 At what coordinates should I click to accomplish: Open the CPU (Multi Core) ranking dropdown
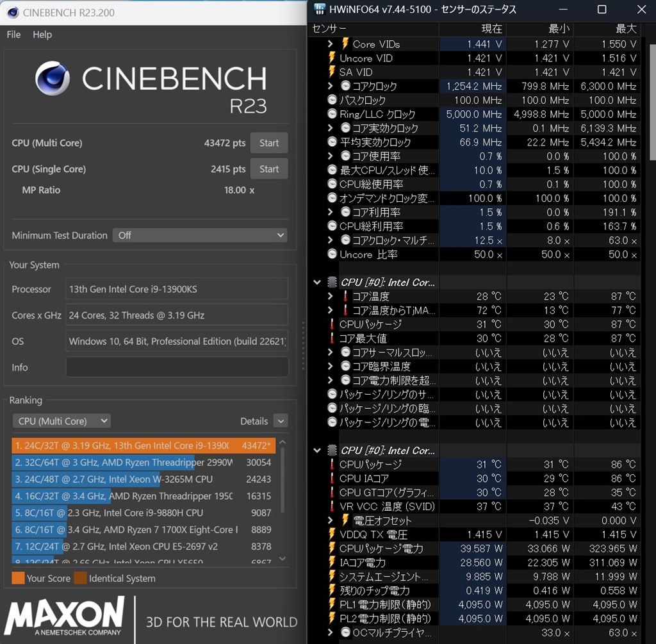61,421
